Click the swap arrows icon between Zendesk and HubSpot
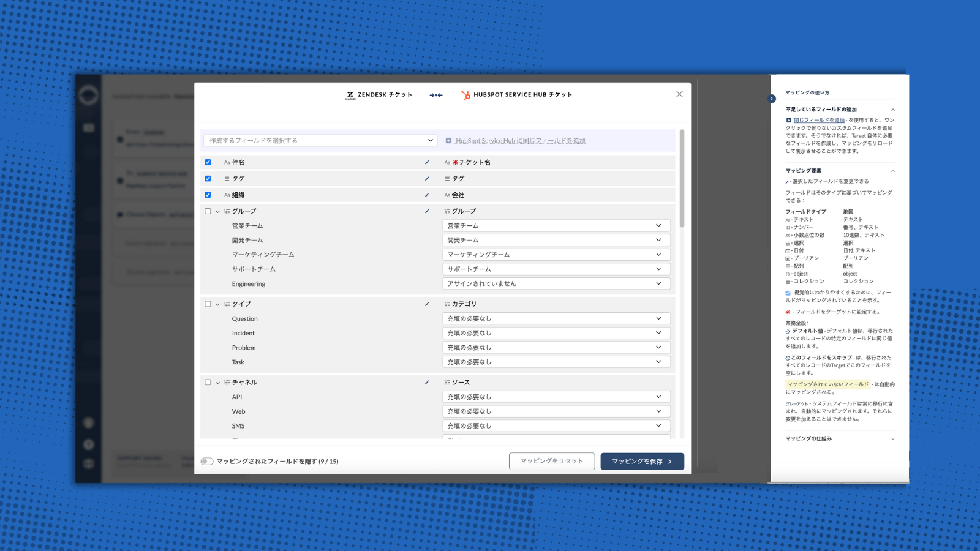Screen dimensions: 980x551 [x=436, y=95]
